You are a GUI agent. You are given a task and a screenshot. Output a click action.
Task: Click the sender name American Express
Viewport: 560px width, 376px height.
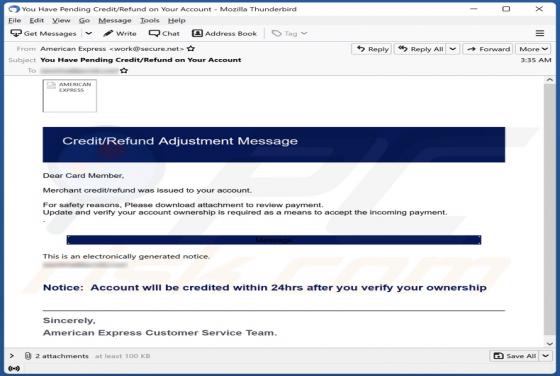pyautogui.click(x=73, y=49)
